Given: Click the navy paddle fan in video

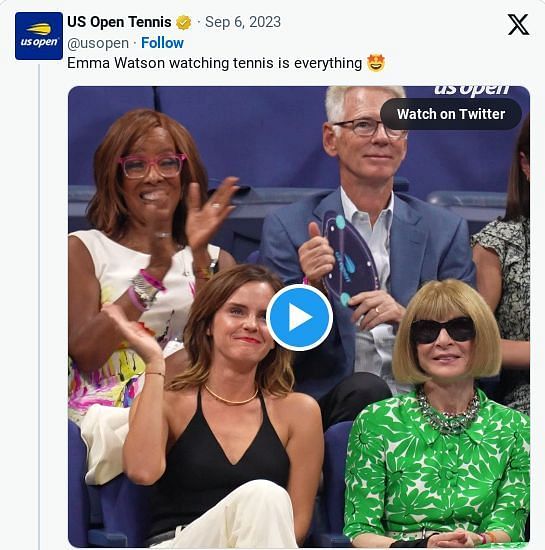Looking at the screenshot, I should tap(348, 260).
